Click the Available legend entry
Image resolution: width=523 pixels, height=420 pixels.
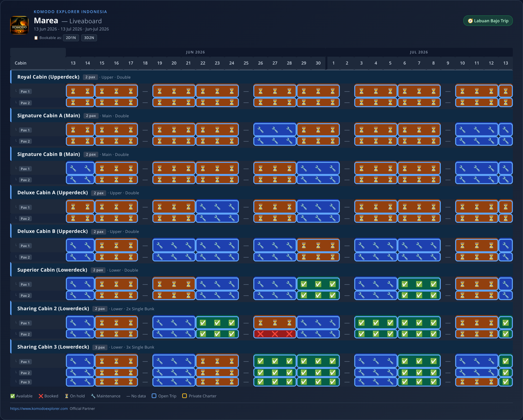pyautogui.click(x=21, y=396)
